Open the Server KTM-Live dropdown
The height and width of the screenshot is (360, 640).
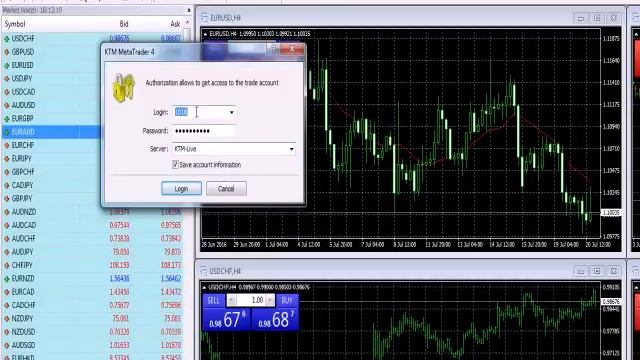pyautogui.click(x=234, y=149)
